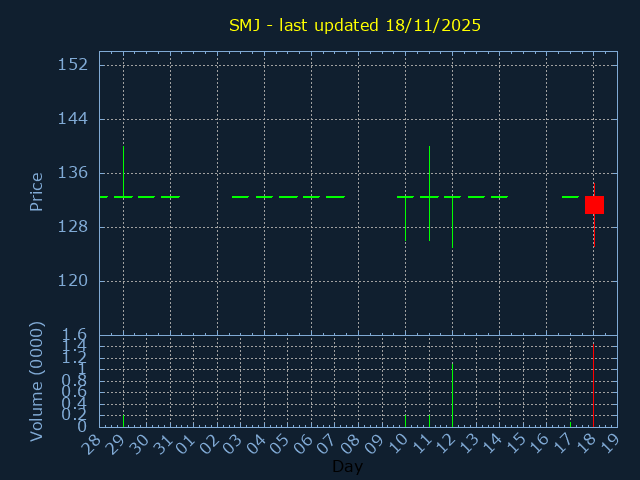Select the 144 price axis label
This screenshot has width=640, height=480.
coord(73,119)
